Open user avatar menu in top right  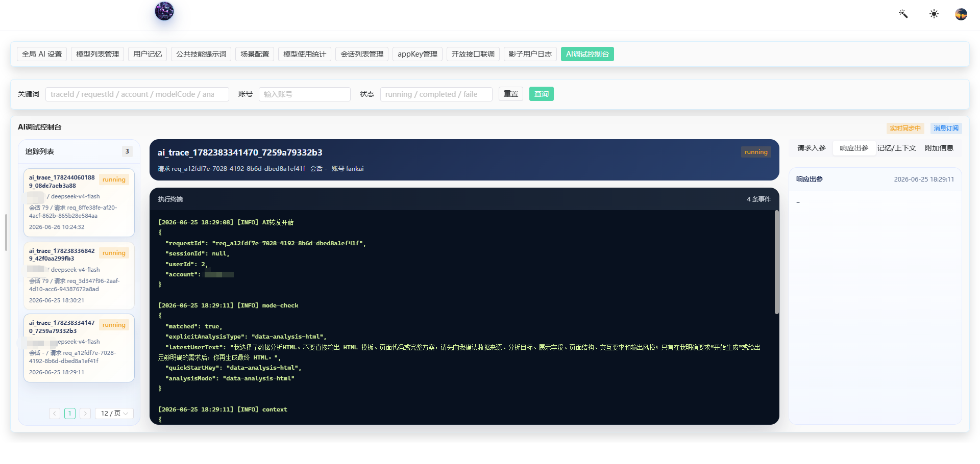[x=961, y=14]
